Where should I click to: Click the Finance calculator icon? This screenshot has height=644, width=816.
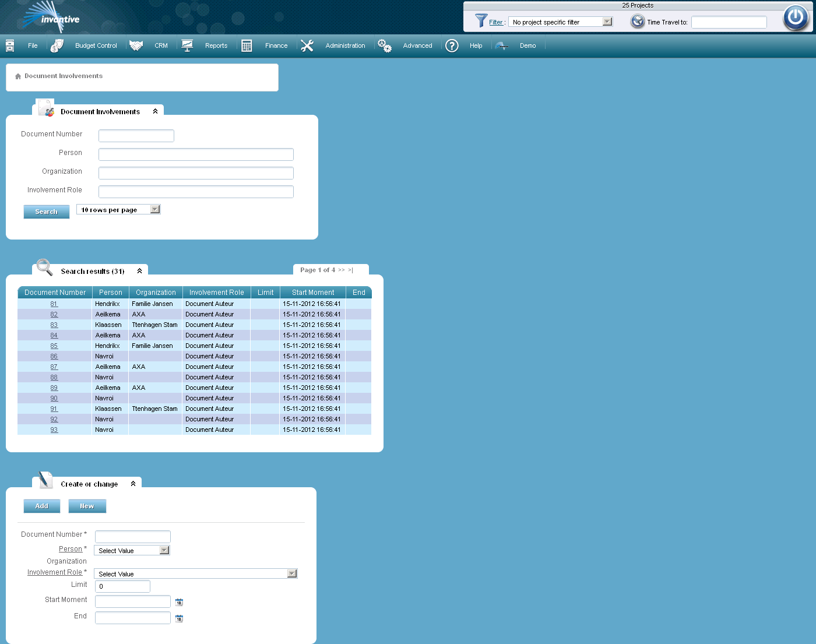point(246,45)
